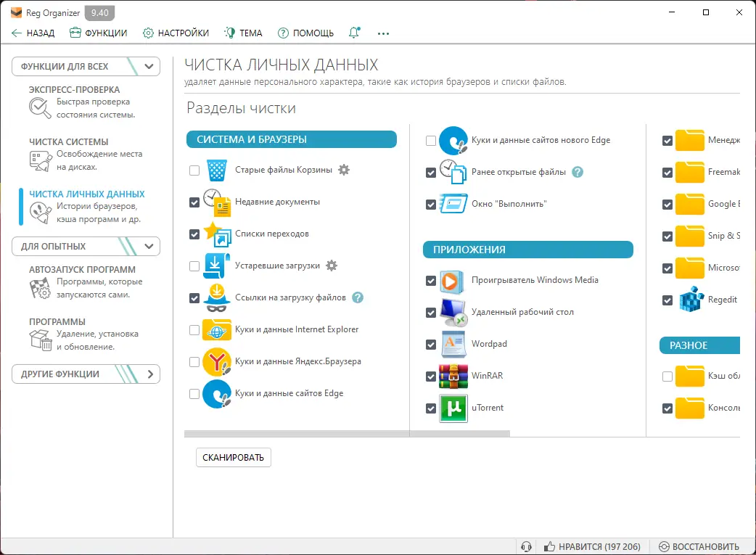Check Internet Explorer cookies checkbox
The width and height of the screenshot is (756, 555).
click(194, 330)
